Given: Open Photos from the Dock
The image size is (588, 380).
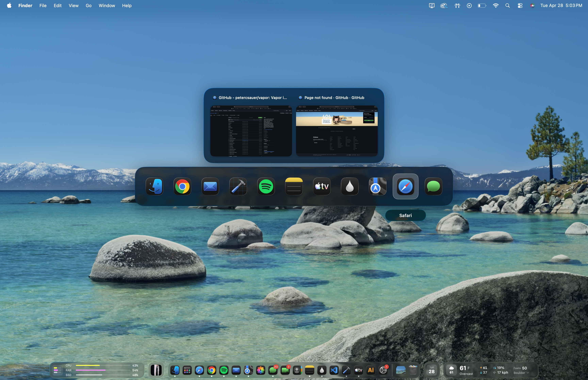Looking at the screenshot, I should tap(260, 370).
